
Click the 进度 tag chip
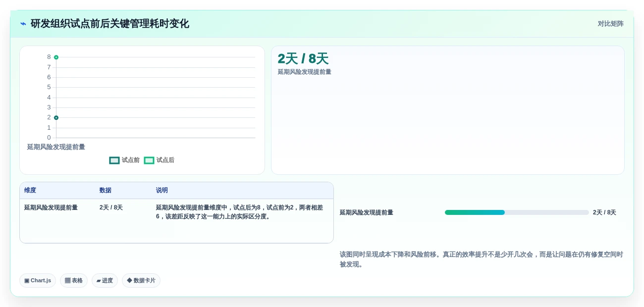105,281
